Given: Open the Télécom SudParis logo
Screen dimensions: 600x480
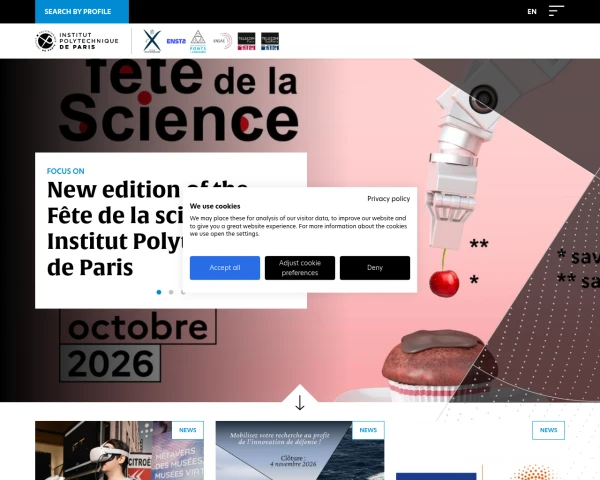Looking at the screenshot, I should [270, 41].
